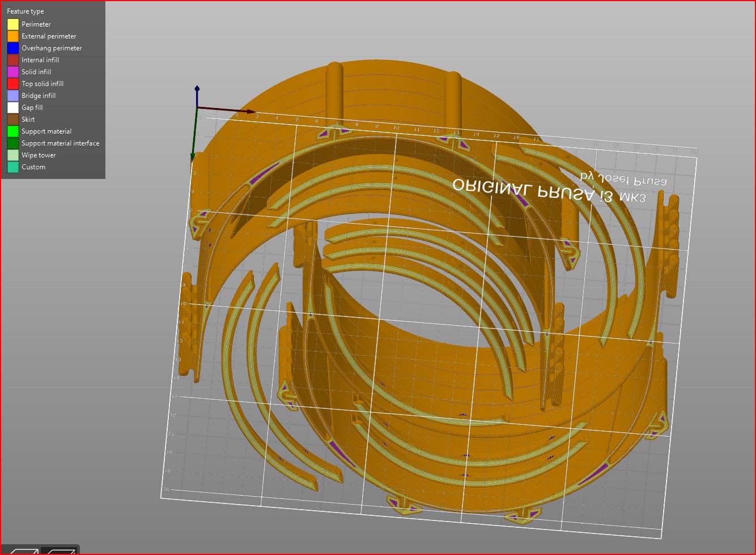756x555 pixels.
Task: Select the 'Support material' legend label
Action: [x=46, y=131]
